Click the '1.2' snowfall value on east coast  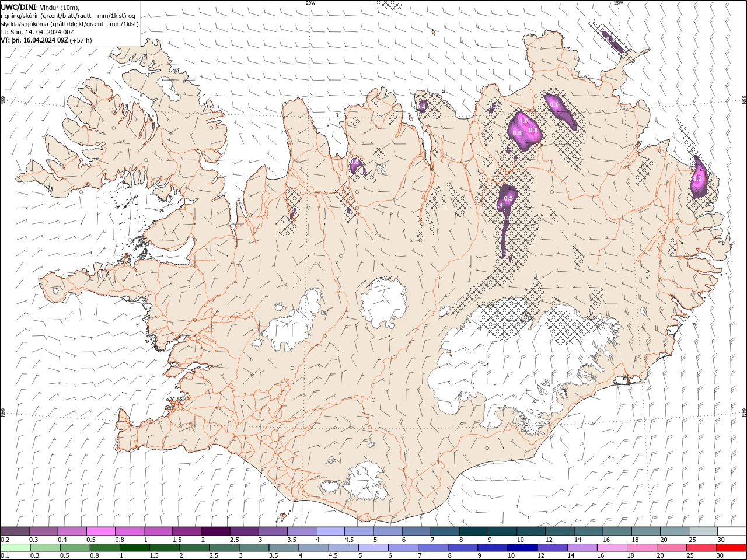(697, 178)
